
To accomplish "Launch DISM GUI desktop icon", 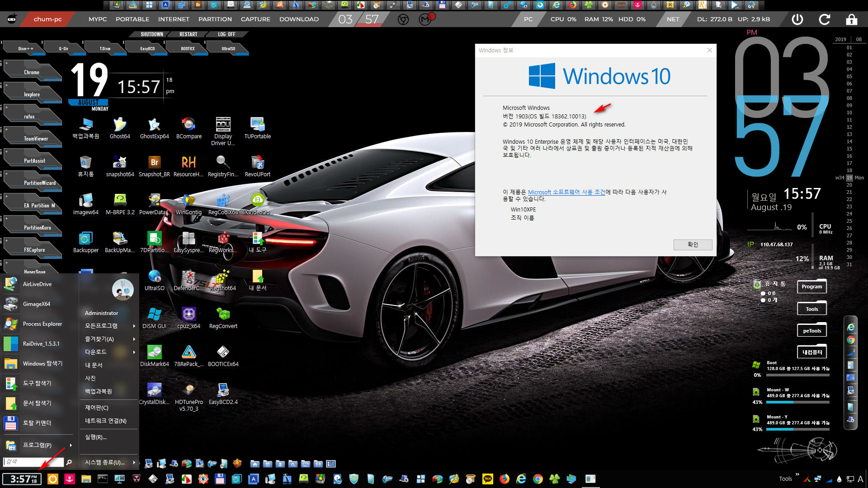I will pyautogui.click(x=154, y=318).
